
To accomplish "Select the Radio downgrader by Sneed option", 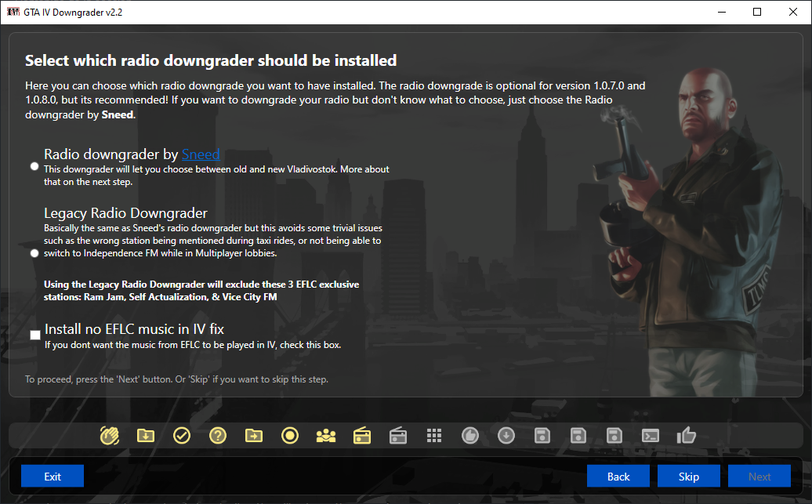I will [34, 166].
